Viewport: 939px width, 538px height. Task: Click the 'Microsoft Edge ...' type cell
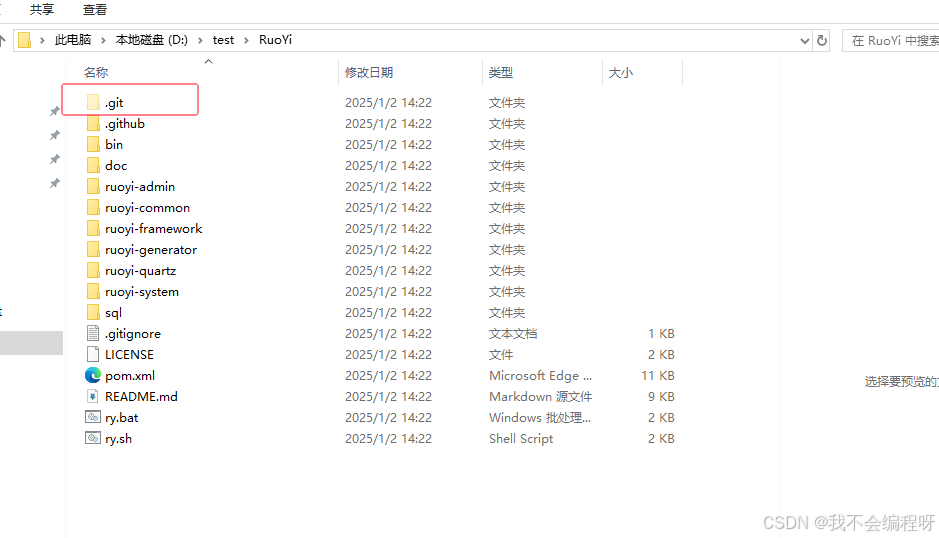click(x=540, y=376)
